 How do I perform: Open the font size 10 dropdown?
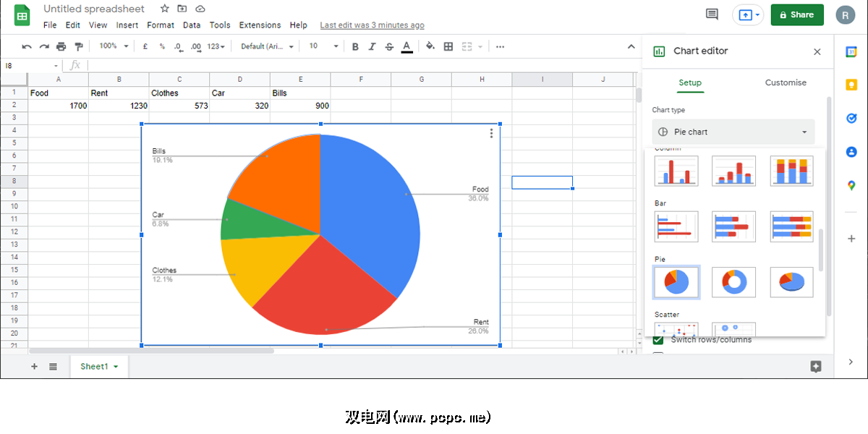click(x=323, y=46)
